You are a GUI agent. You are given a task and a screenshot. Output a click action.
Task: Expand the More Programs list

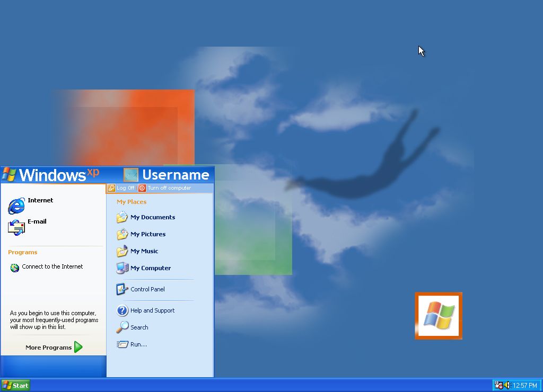tap(48, 348)
